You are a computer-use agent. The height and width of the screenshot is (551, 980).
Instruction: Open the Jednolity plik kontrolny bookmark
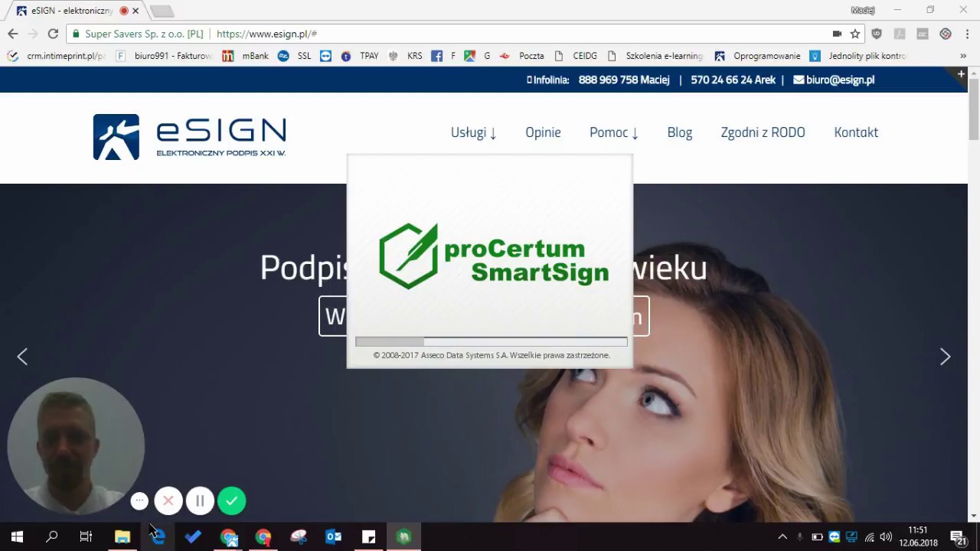857,56
